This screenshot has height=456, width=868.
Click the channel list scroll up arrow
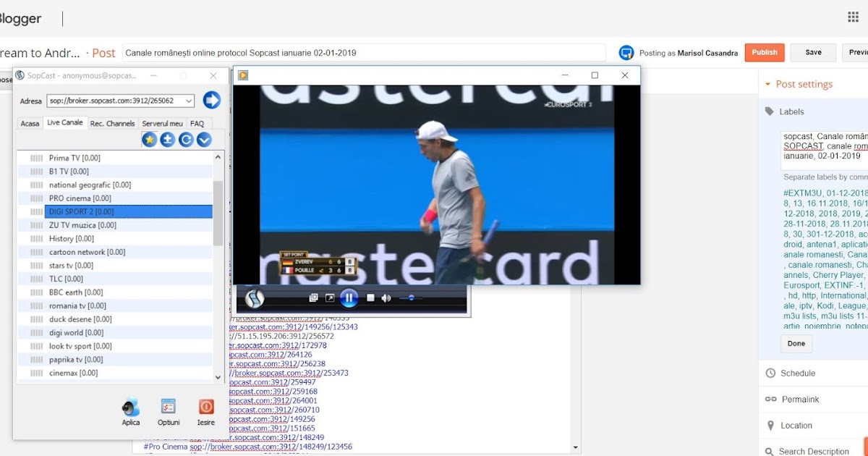[x=218, y=156]
